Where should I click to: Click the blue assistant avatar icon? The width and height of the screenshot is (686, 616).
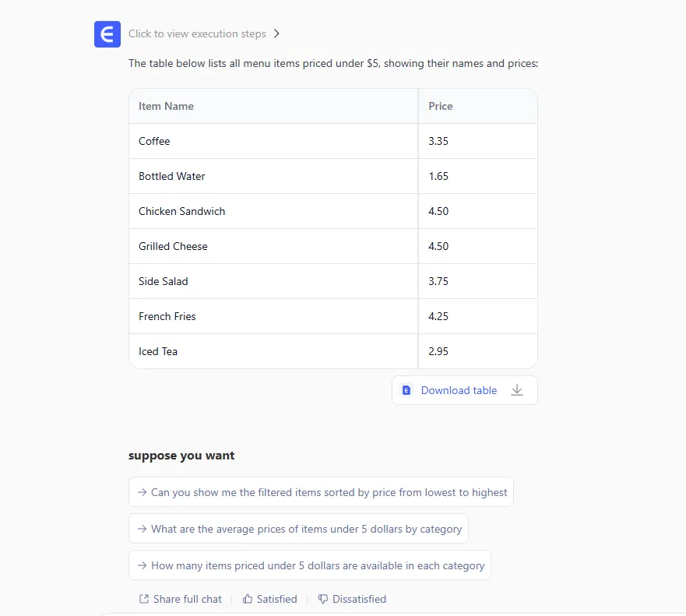(x=107, y=34)
